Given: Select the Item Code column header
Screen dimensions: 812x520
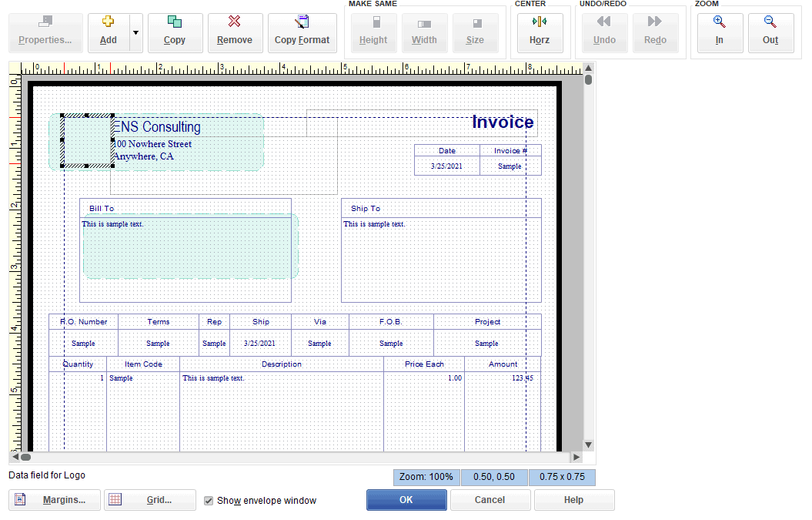Looking at the screenshot, I should point(143,364).
